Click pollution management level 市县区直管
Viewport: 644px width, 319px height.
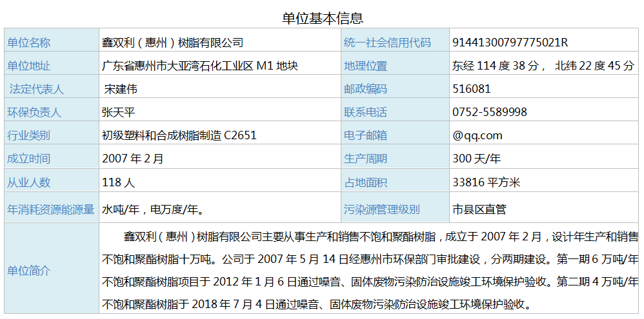pyautogui.click(x=479, y=209)
